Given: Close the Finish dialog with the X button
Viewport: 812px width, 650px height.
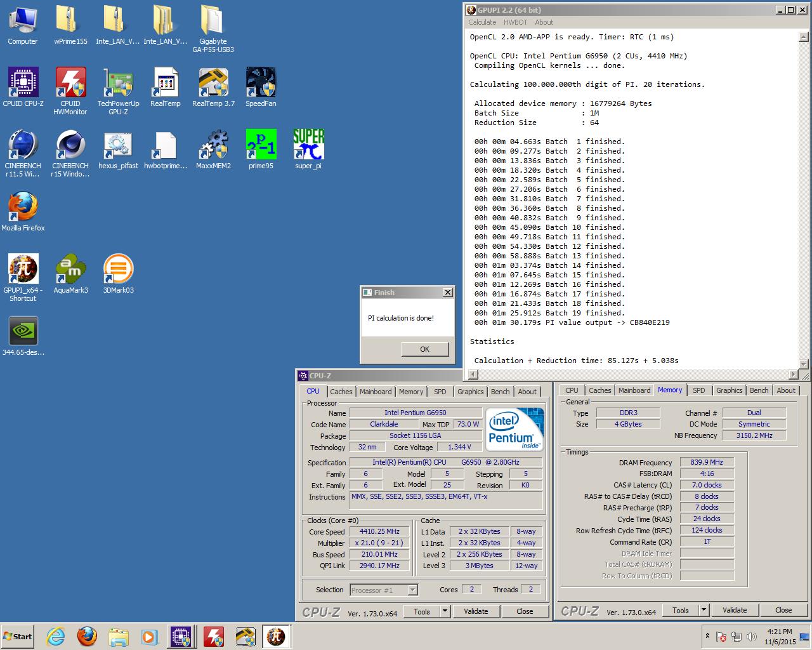Looking at the screenshot, I should tap(448, 293).
